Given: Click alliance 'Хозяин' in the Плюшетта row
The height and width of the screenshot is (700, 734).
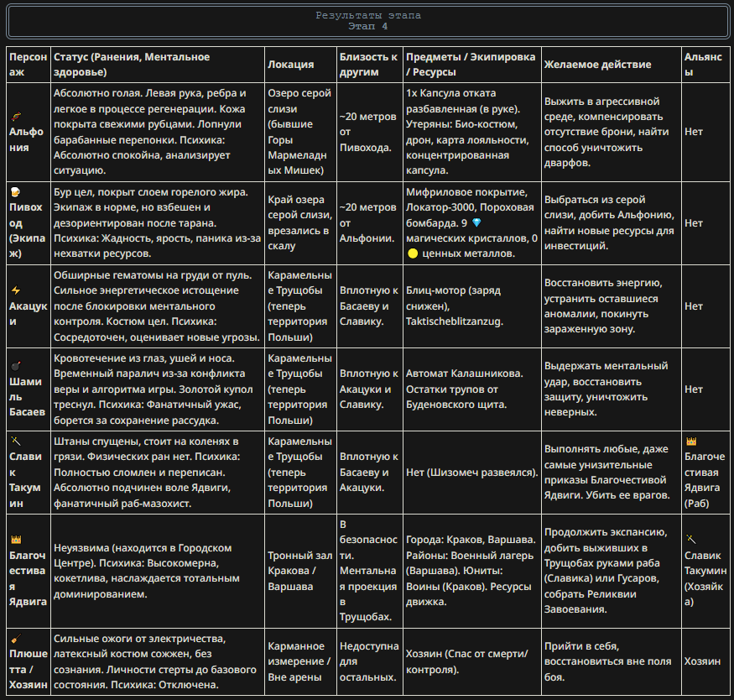Looking at the screenshot, I should (702, 661).
